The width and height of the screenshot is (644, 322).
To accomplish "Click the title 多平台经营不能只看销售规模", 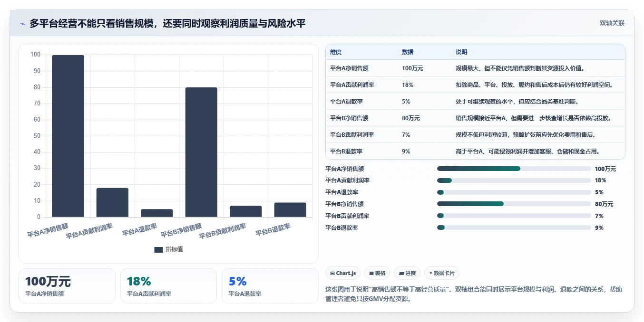I will [x=167, y=23].
